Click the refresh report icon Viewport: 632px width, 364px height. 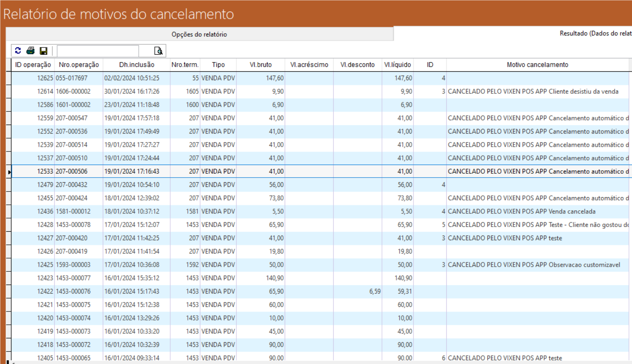[18, 51]
